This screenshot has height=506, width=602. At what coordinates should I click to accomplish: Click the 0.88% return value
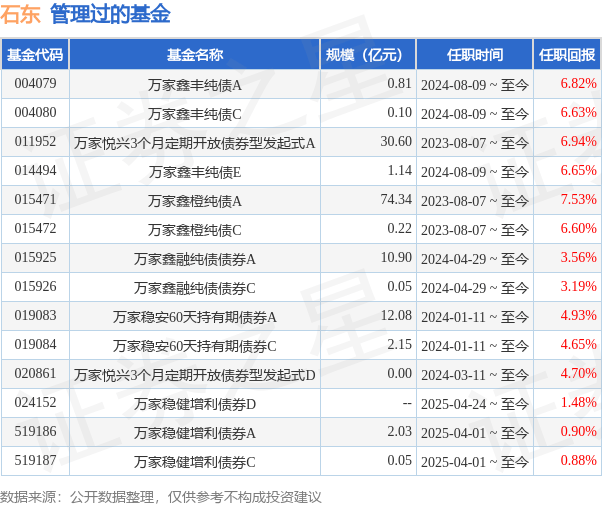[x=578, y=460]
